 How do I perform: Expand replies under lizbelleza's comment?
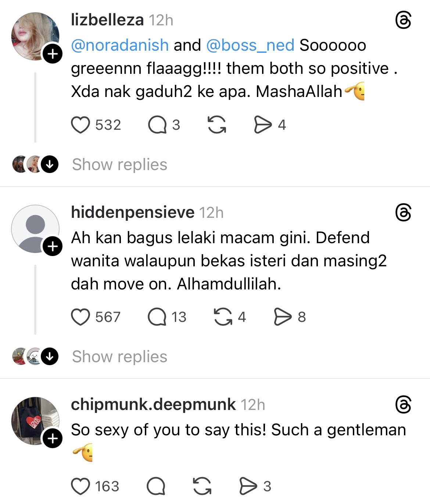click(x=119, y=164)
